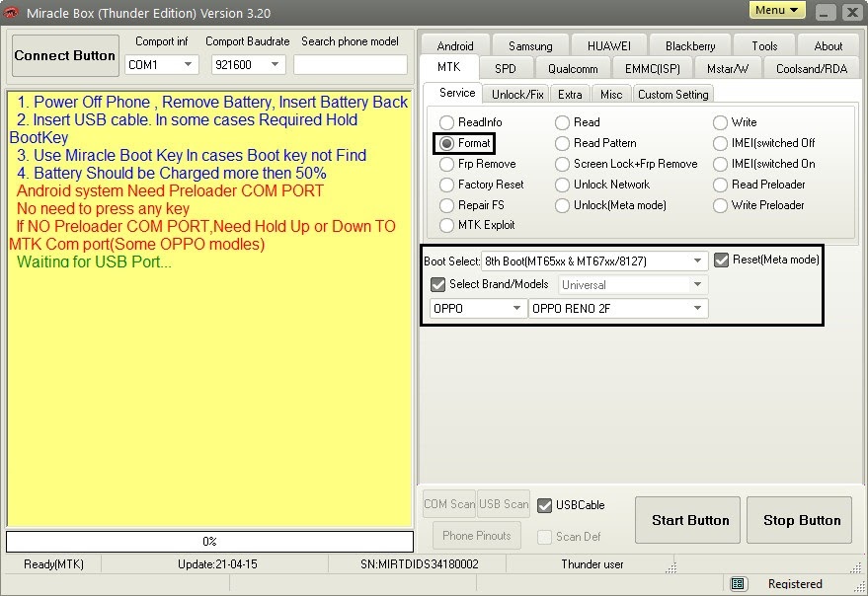Open the OPPO brand dropdown
The image size is (868, 596).
point(477,308)
